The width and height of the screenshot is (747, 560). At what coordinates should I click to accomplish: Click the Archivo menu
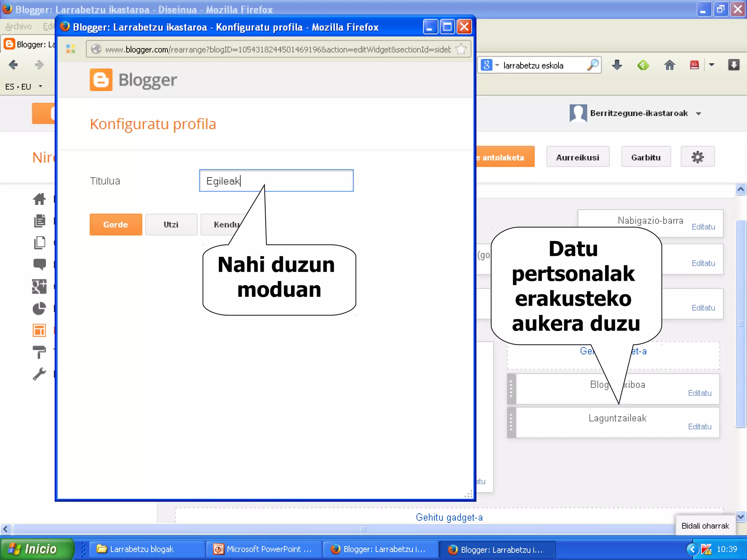point(19,26)
